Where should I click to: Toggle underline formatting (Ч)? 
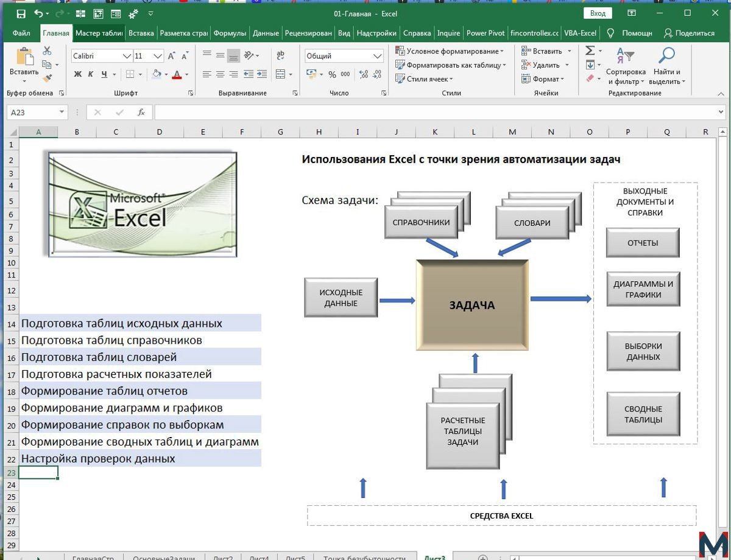pos(104,74)
